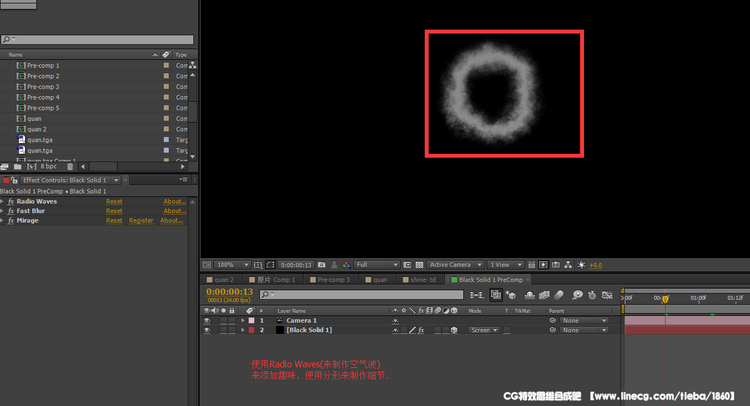Enable frame blending icon in timeline
This screenshot has width=750, height=406.
pyautogui.click(x=544, y=295)
